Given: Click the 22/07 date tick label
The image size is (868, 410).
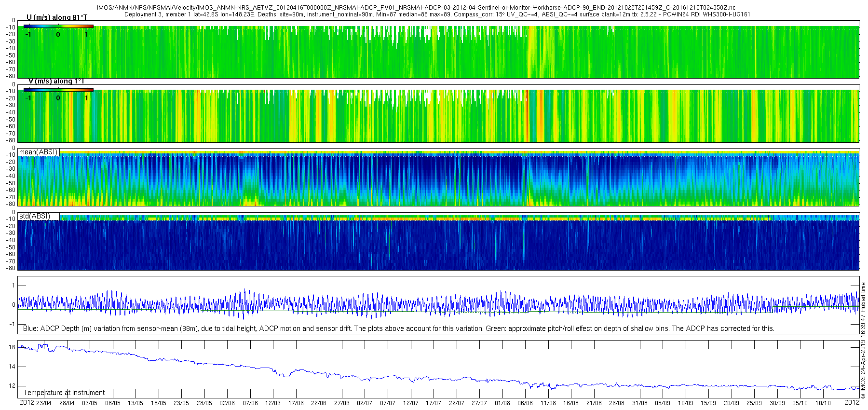Looking at the screenshot, I should [x=456, y=403].
